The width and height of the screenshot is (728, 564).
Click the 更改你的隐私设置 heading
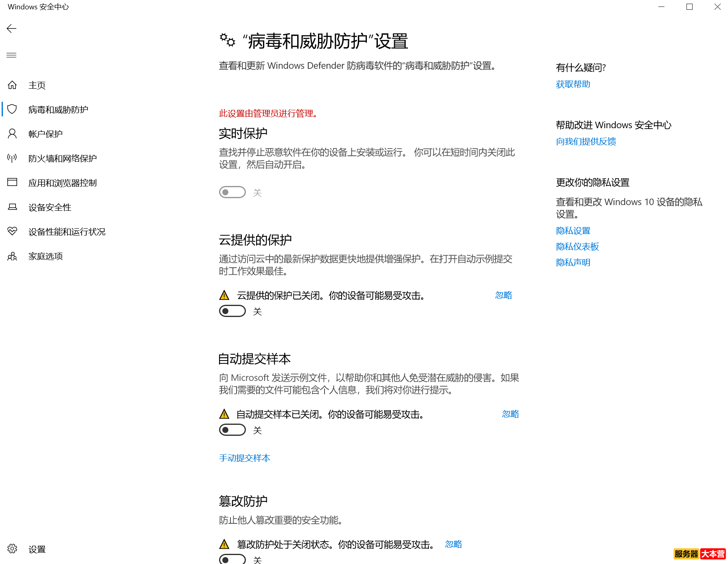pos(593,182)
